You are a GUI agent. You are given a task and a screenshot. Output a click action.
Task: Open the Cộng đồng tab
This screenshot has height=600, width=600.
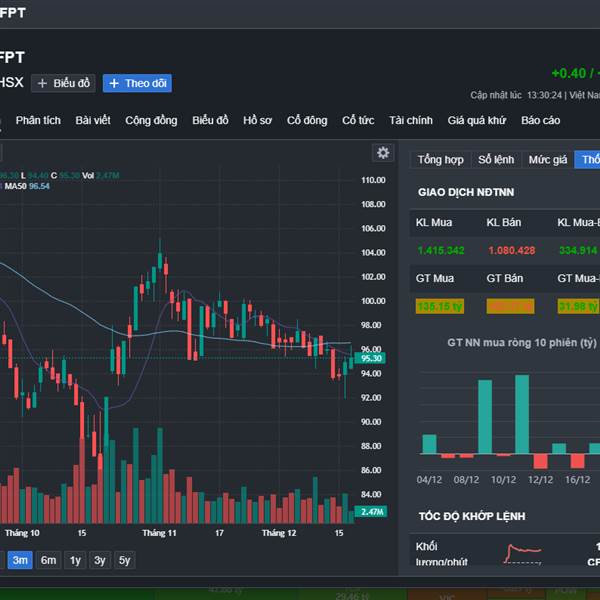(x=151, y=121)
